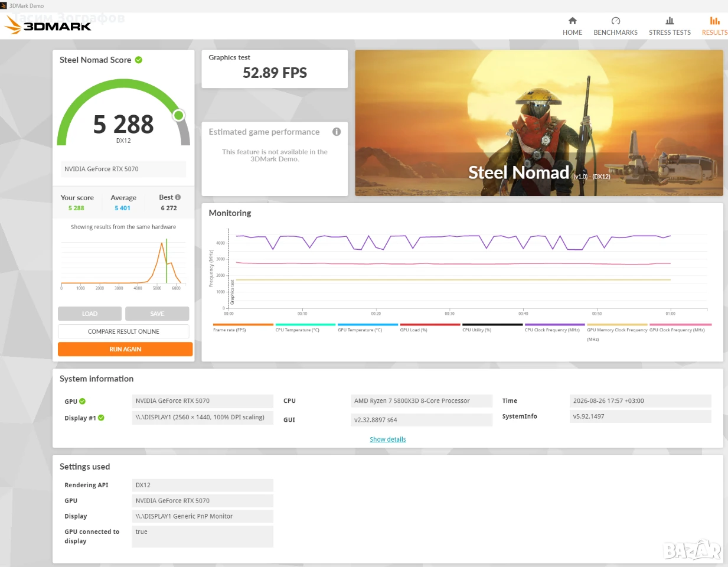The height and width of the screenshot is (567, 728).
Task: Go to Benchmarks gauge icon
Action: point(616,21)
